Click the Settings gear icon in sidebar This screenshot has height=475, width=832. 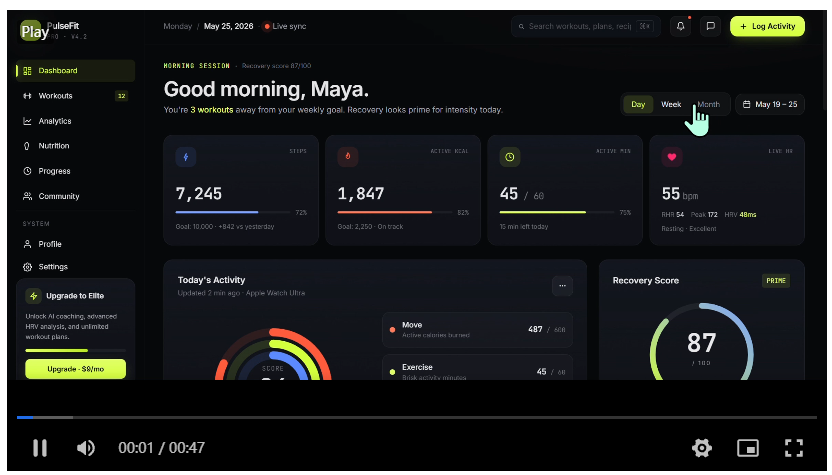pos(27,267)
